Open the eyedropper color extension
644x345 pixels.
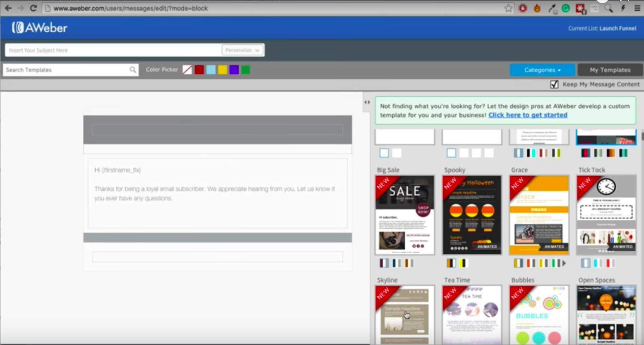pos(553,9)
